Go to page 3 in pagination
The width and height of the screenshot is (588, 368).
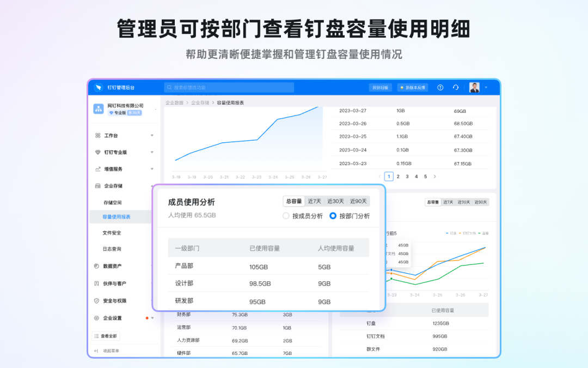[407, 177]
